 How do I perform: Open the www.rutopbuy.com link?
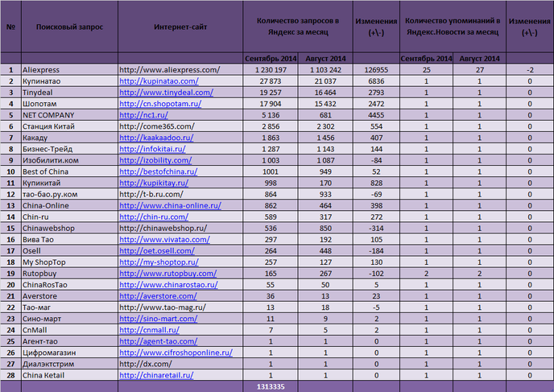pos(168,274)
